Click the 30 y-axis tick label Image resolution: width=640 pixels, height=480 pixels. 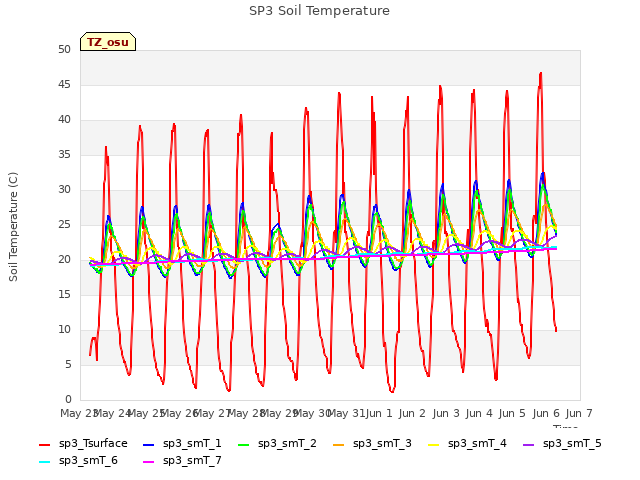64,189
